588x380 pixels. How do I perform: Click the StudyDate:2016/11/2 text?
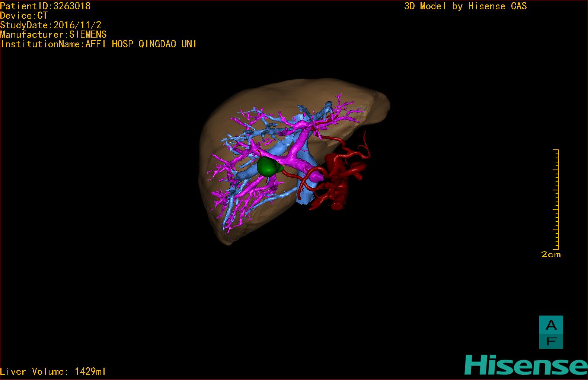[51, 25]
